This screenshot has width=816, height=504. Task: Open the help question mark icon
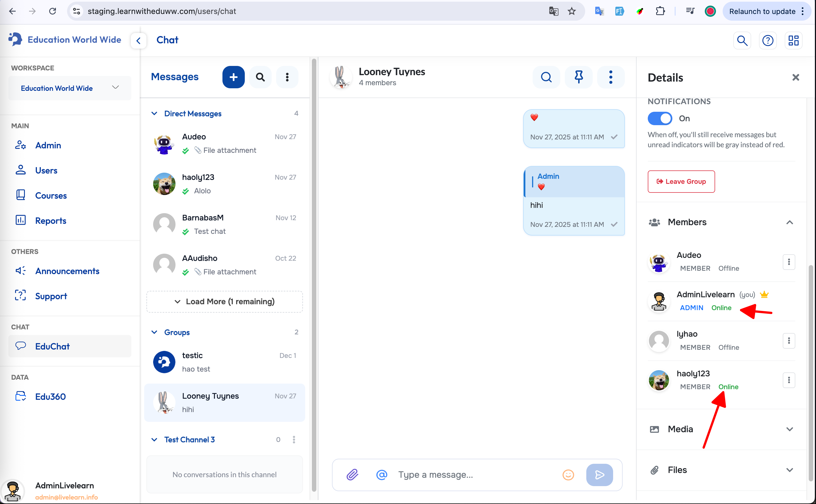pyautogui.click(x=768, y=40)
